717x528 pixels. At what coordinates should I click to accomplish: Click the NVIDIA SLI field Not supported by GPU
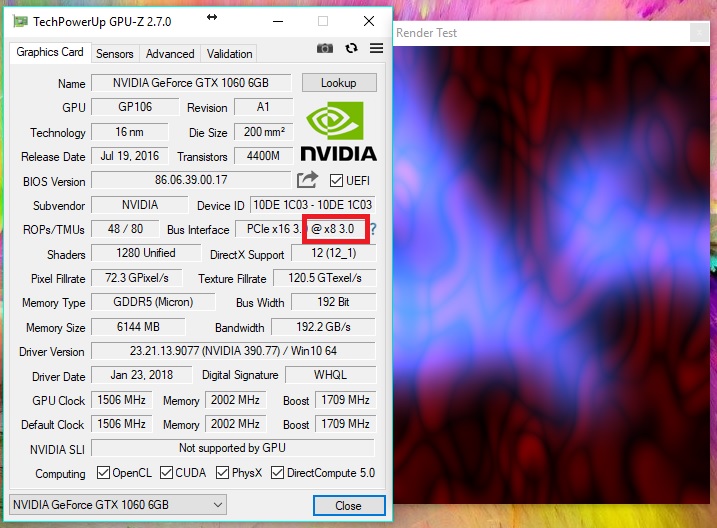[x=233, y=448]
